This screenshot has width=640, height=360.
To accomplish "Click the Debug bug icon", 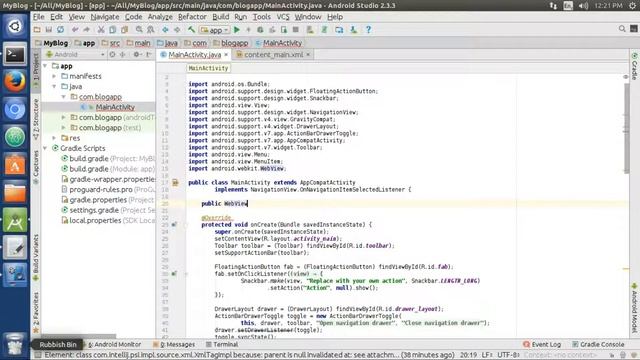I will 260,29.
